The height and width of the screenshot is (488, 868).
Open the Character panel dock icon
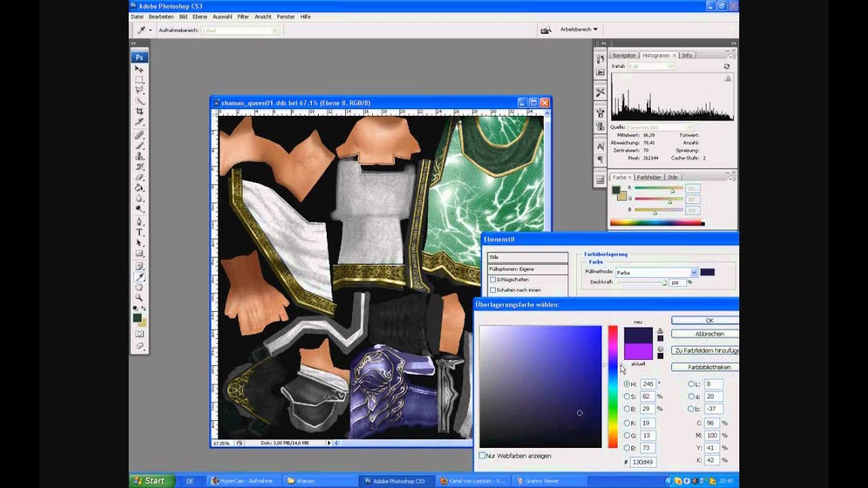(600, 146)
